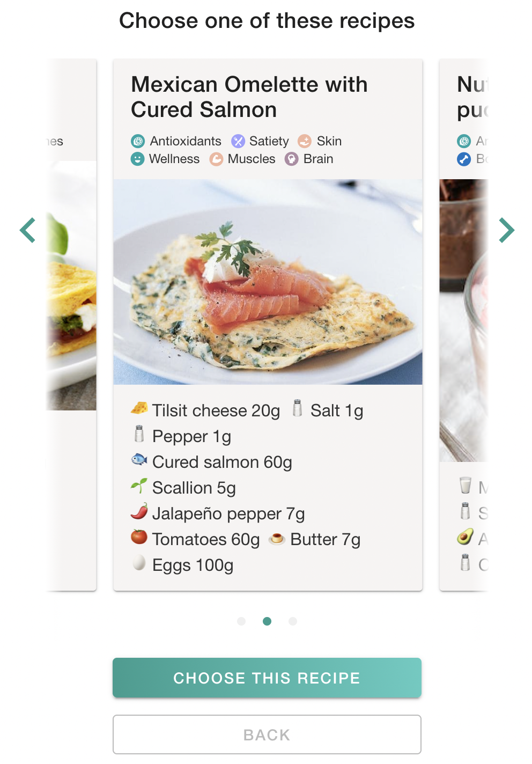
Task: Click the Antioxidants benefit icon
Action: tap(138, 141)
